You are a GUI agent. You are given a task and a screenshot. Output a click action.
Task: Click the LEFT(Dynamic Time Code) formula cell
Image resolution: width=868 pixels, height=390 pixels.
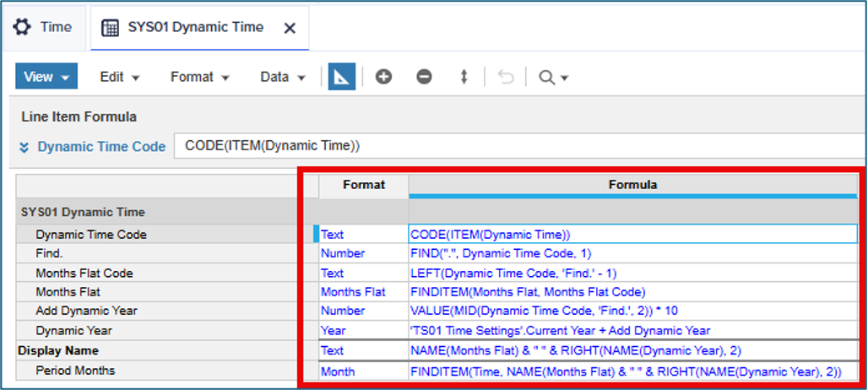click(632, 274)
